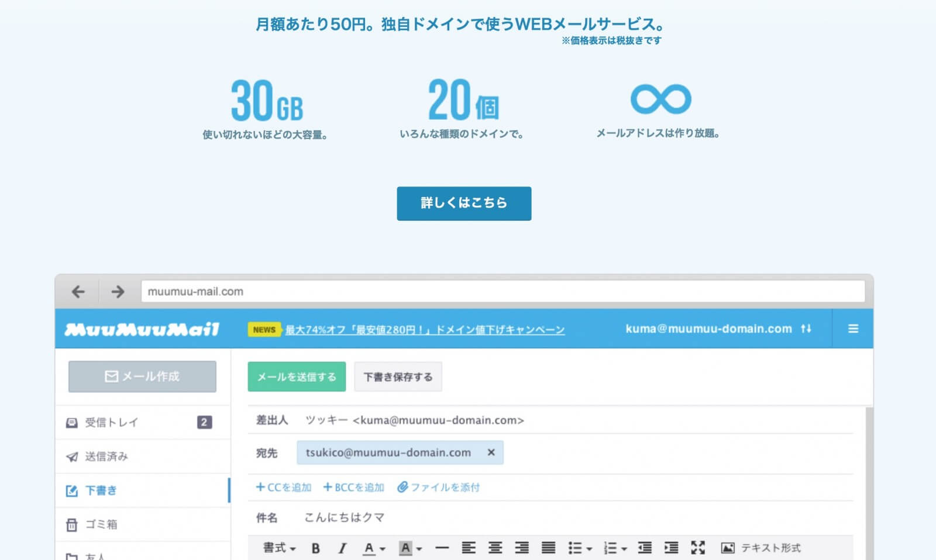
Task: Remove recipient tsukico@muumuu-domain.com with X
Action: click(491, 452)
